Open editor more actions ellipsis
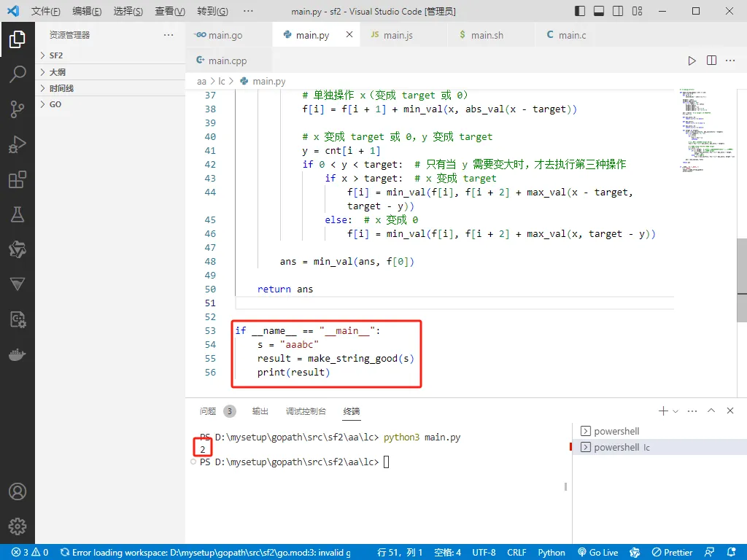This screenshot has width=747, height=560. tap(730, 61)
